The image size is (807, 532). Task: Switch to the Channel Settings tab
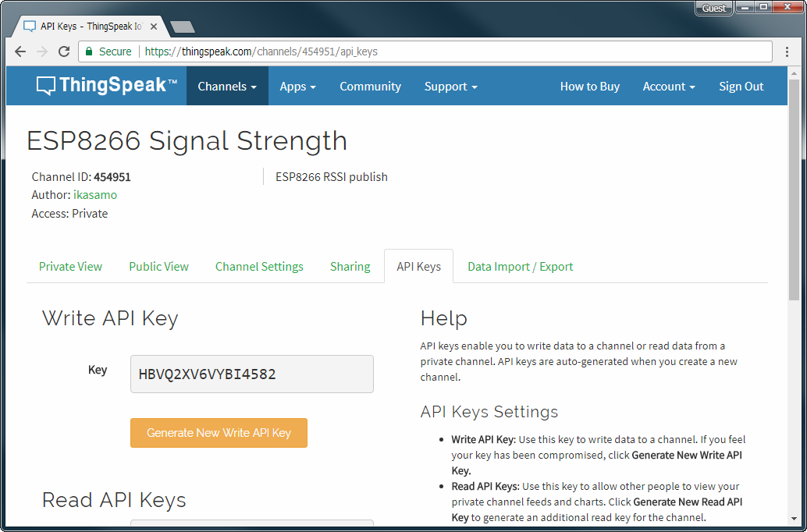click(x=259, y=267)
